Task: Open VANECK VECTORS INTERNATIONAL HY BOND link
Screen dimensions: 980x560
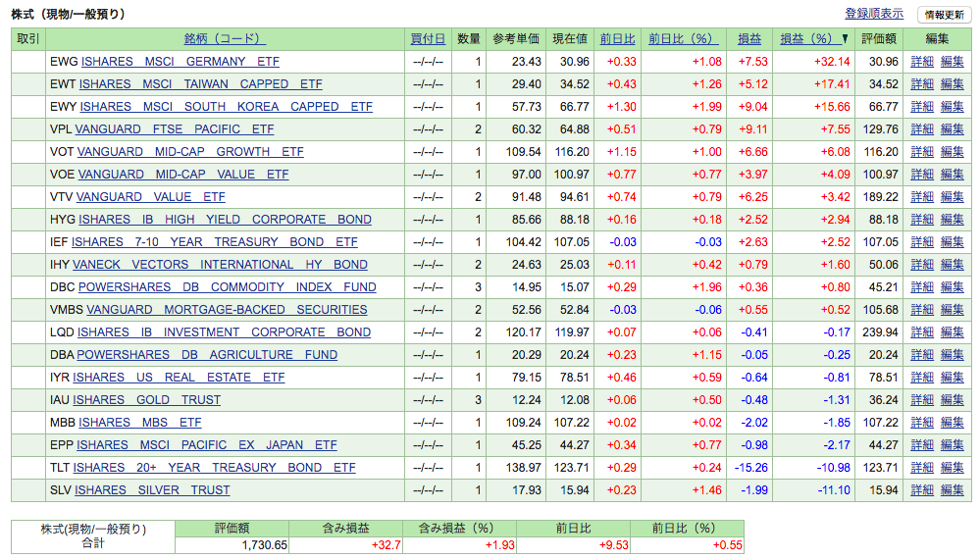Action: 220,265
